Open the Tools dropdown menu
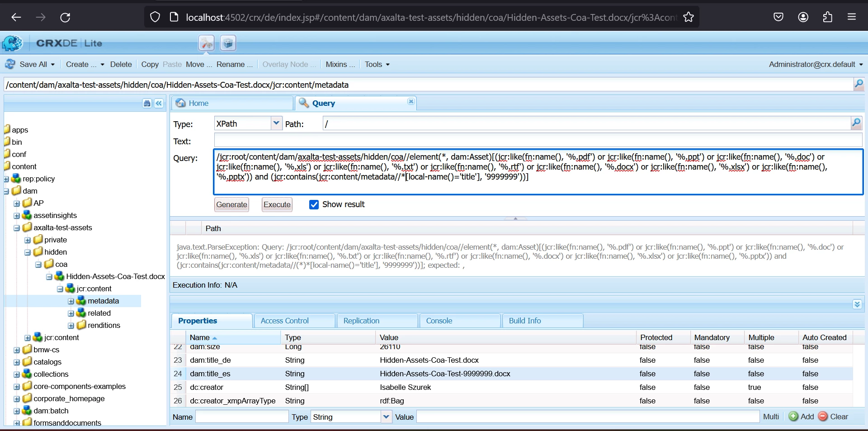 377,65
